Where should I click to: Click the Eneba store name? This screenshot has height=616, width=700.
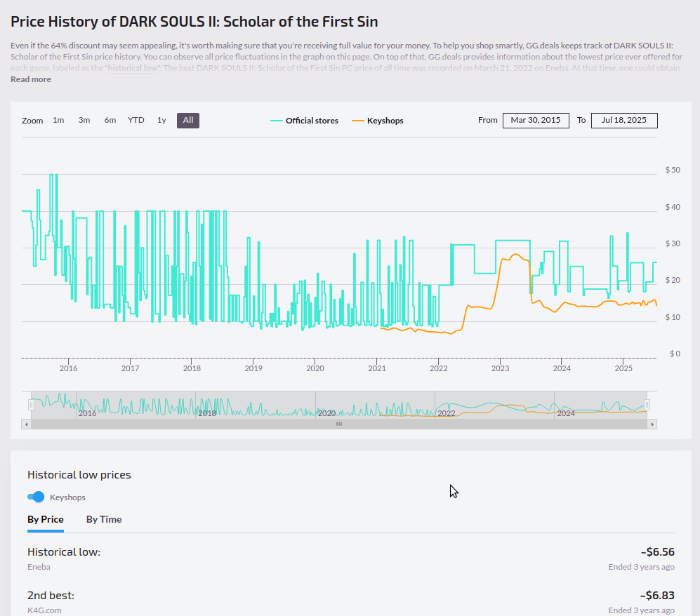pos(39,567)
